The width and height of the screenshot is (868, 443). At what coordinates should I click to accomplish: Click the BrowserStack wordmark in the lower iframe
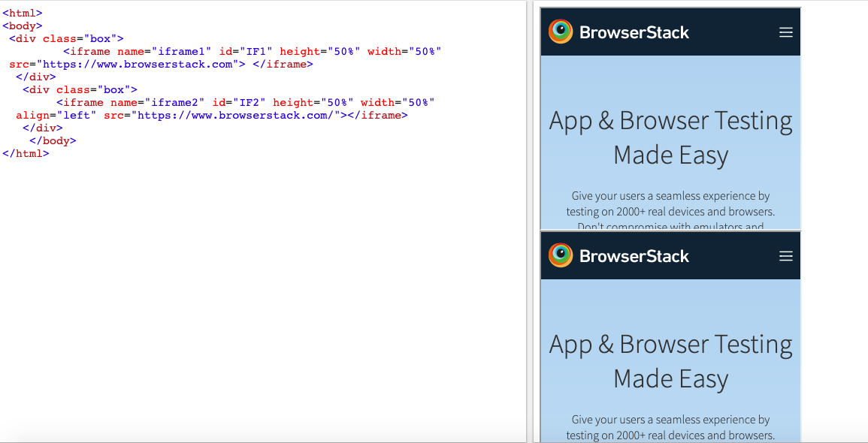(x=634, y=256)
